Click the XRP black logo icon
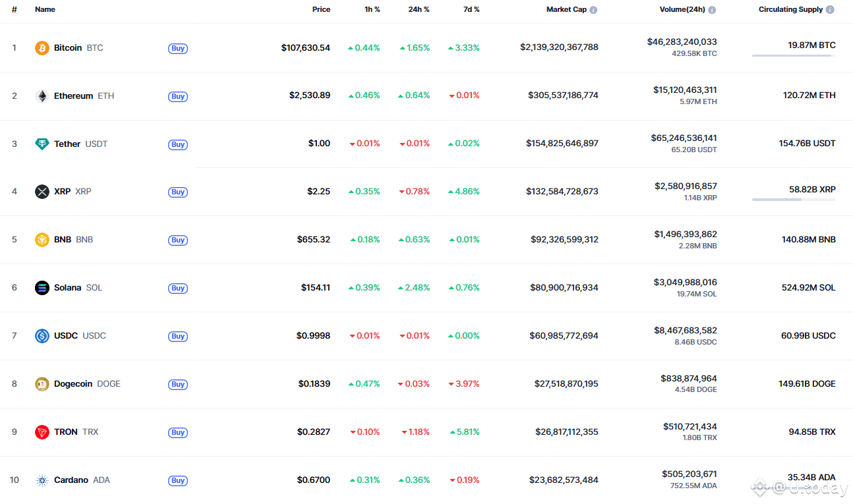853x504 pixels. coord(42,192)
